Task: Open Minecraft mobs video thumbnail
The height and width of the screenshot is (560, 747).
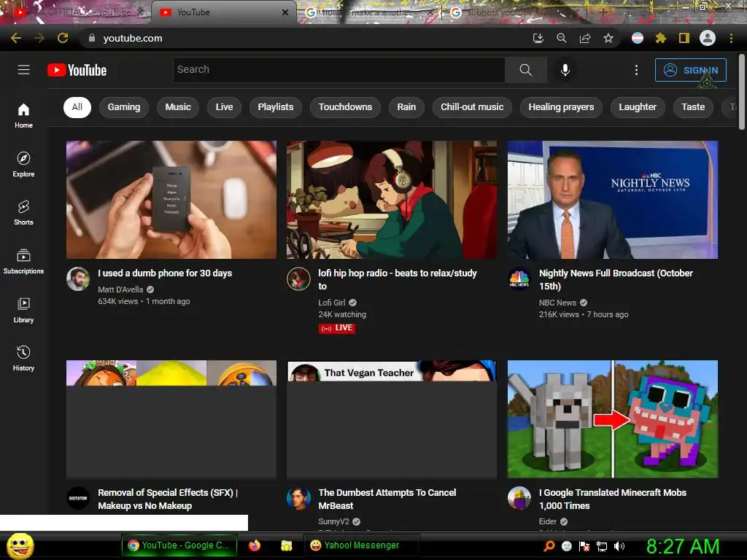Action: 613,419
